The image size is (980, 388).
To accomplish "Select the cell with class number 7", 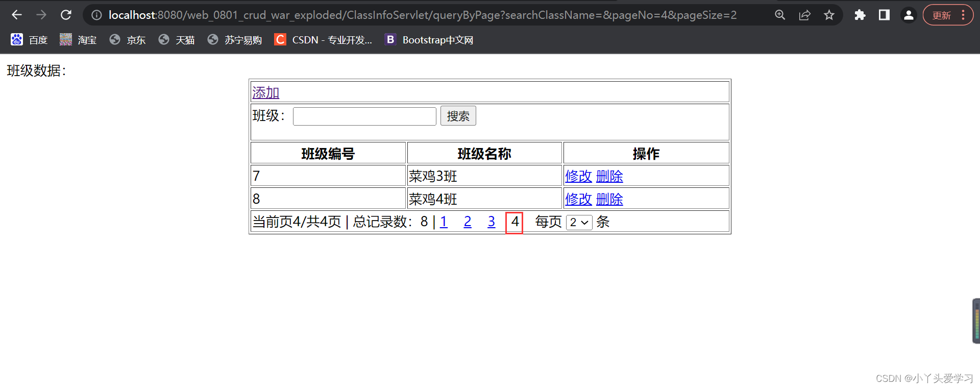I will click(x=328, y=176).
